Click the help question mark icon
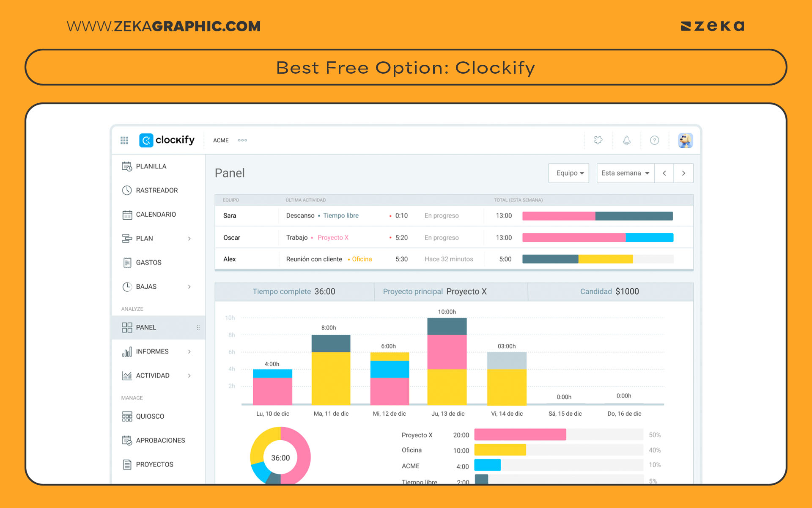812x508 pixels. [654, 140]
